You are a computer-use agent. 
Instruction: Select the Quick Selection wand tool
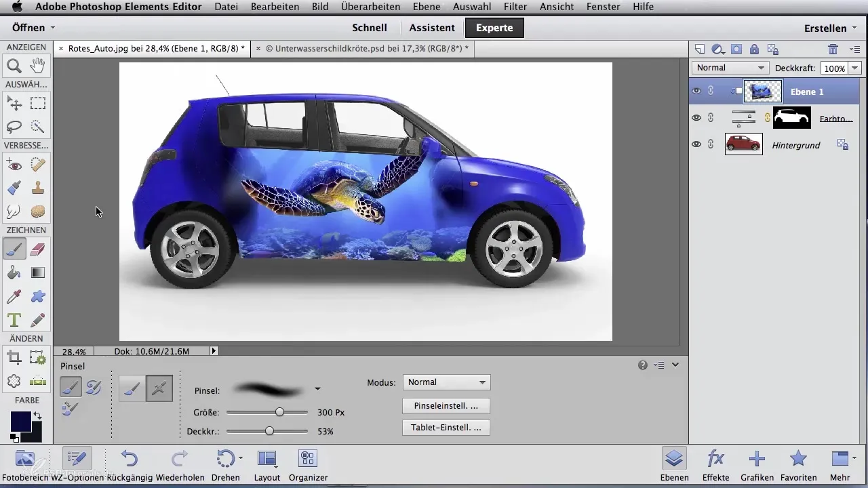[38, 126]
